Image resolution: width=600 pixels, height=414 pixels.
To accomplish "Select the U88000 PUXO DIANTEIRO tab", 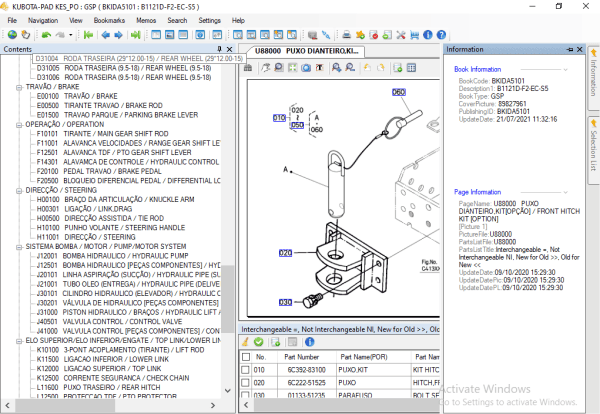I will coord(307,51).
